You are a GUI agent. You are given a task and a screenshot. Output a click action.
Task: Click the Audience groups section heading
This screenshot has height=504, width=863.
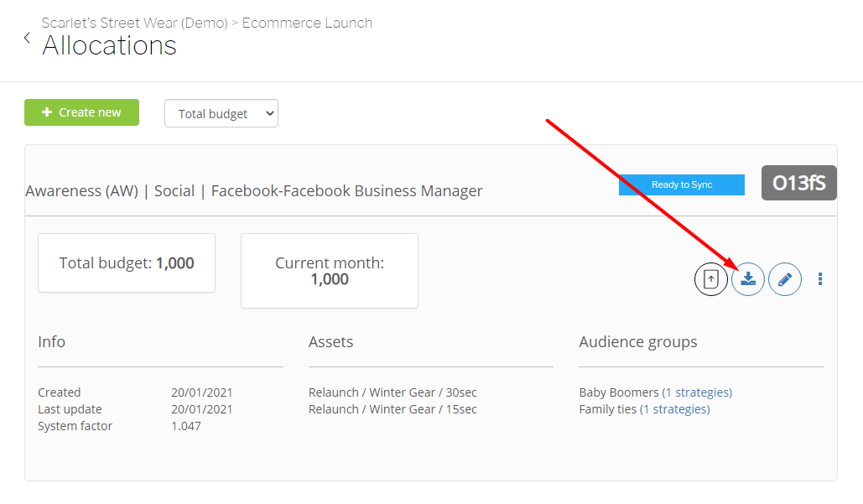pyautogui.click(x=637, y=342)
